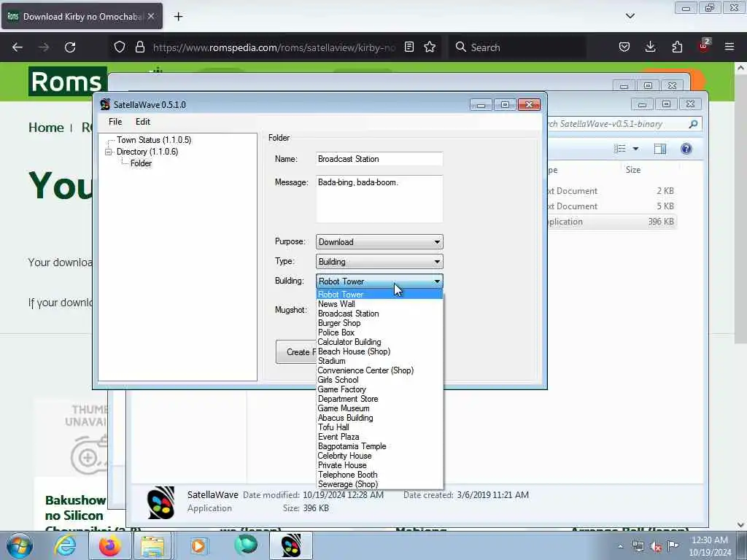Pick Broadcast Station in building list
Screen dimensions: 747x560
click(x=379, y=314)
